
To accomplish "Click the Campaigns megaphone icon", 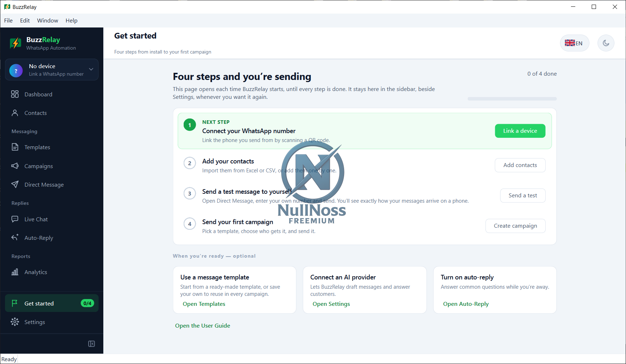I will (x=15, y=166).
